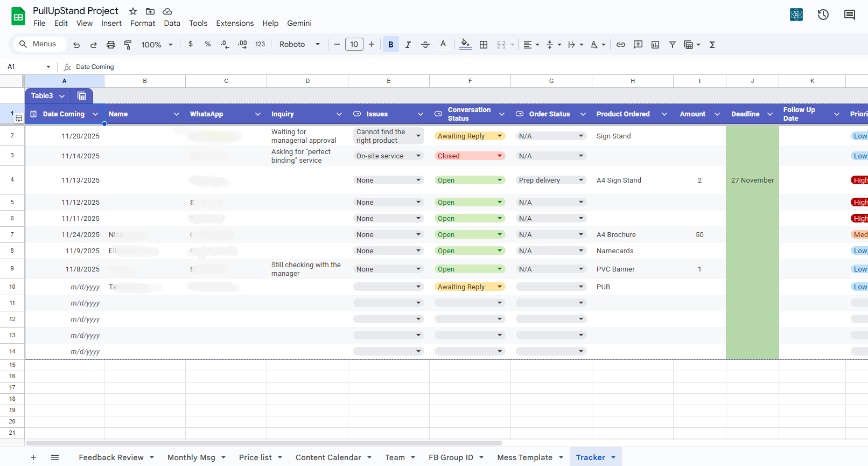Expand the Table3 name dropdown
The width and height of the screenshot is (868, 466).
tap(62, 96)
